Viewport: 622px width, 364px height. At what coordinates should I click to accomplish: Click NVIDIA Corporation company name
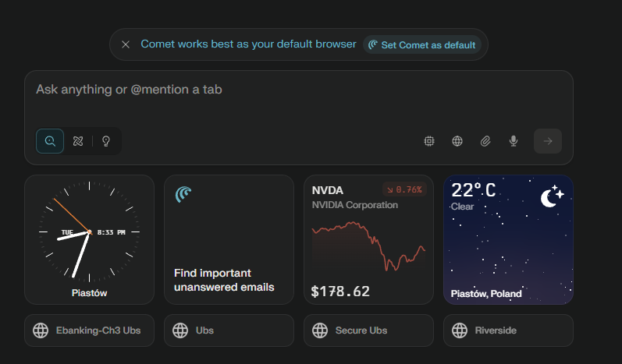tap(354, 205)
